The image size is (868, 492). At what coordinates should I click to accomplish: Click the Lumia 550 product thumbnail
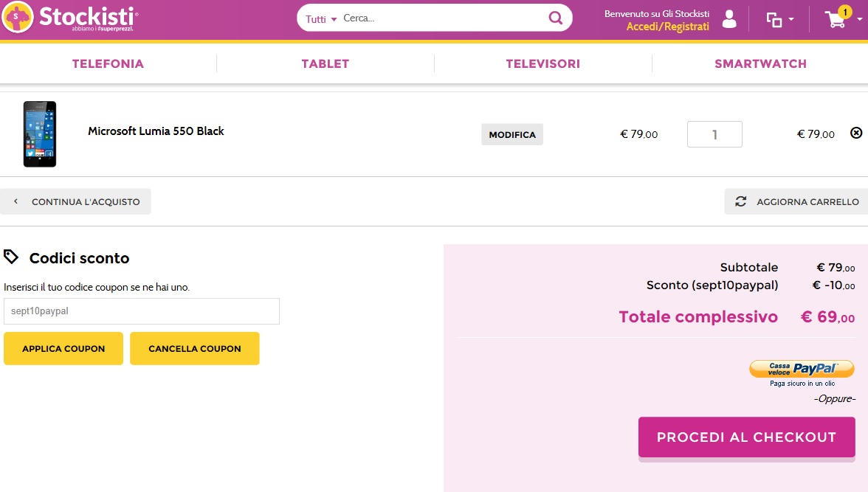40,134
